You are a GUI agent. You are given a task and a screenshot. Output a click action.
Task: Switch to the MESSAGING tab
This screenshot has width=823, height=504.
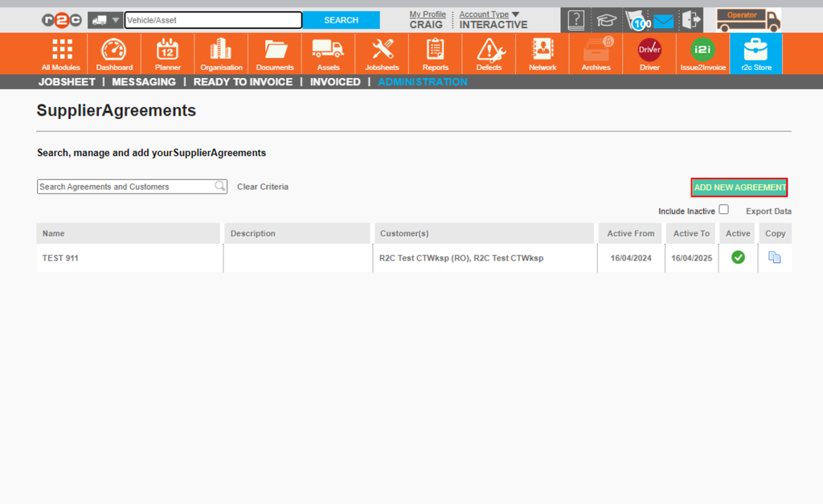point(144,82)
